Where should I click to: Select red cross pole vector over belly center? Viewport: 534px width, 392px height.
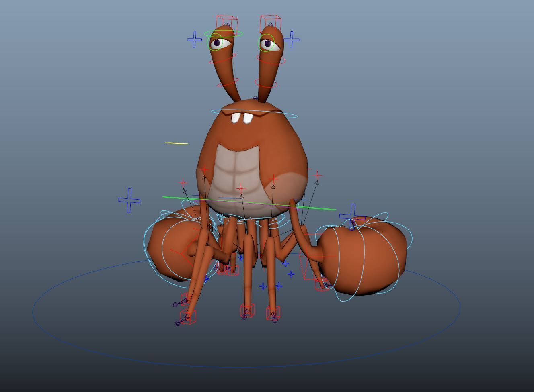pos(240,188)
